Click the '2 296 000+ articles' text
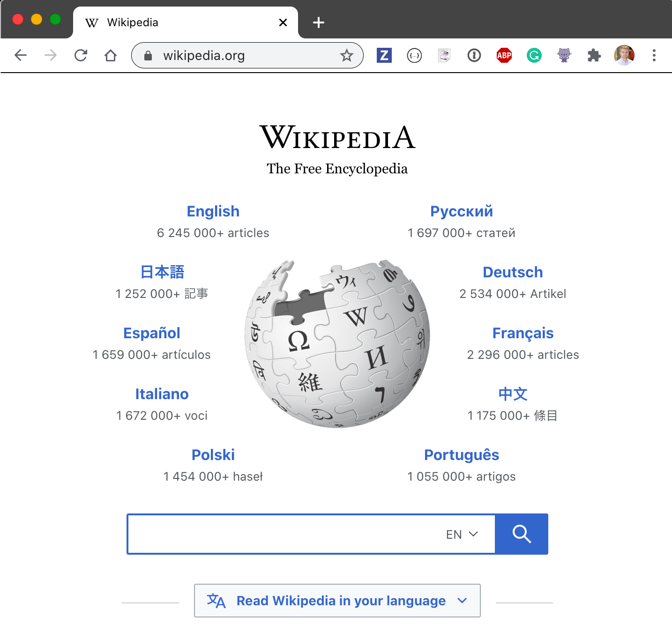This screenshot has width=672, height=639. [x=523, y=355]
